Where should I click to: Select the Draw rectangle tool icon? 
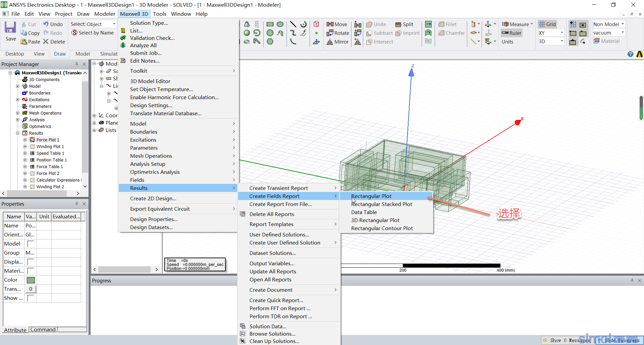(x=270, y=24)
